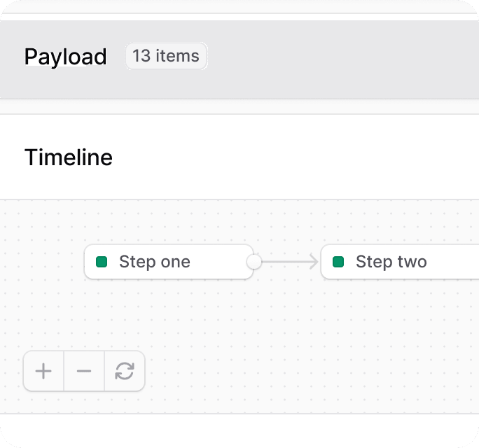
Task: Click the white Timeline section header area
Action: 239,157
